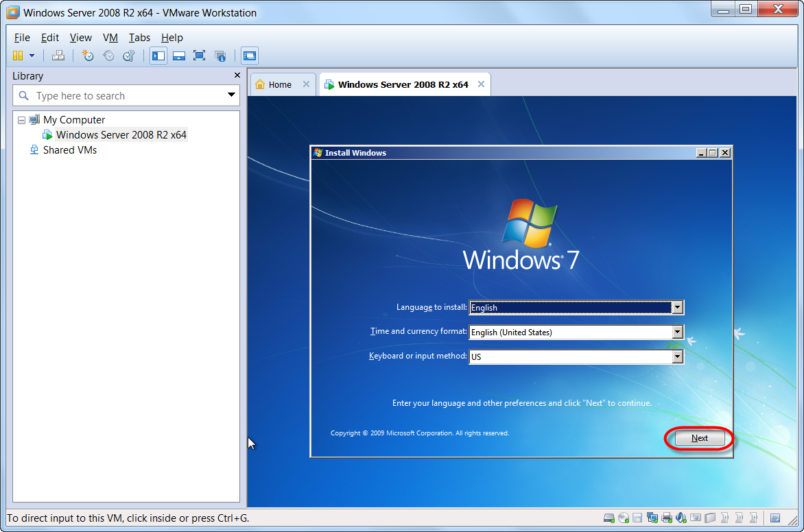The height and width of the screenshot is (532, 804).
Task: Open the Keyboard or input method dropdown
Action: [677, 356]
